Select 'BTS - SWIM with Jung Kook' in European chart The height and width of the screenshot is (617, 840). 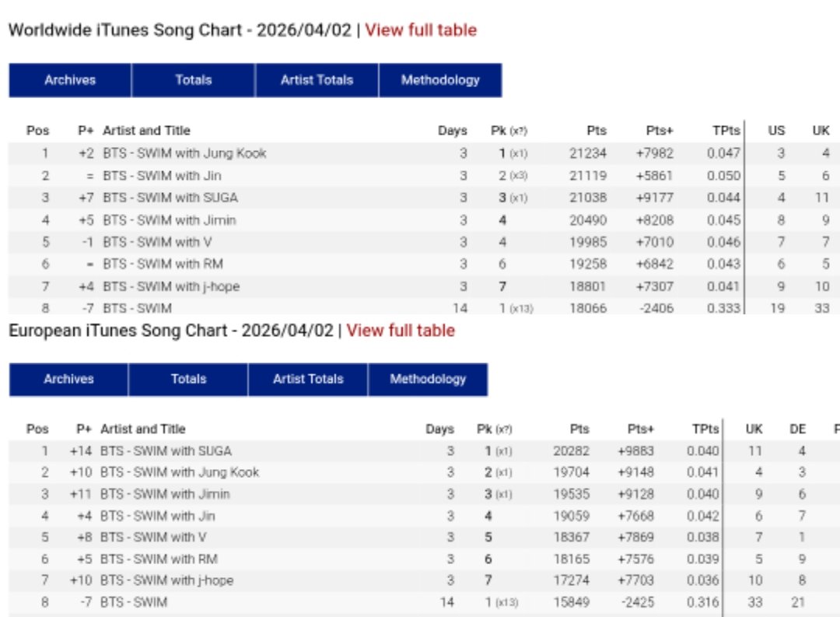point(180,472)
